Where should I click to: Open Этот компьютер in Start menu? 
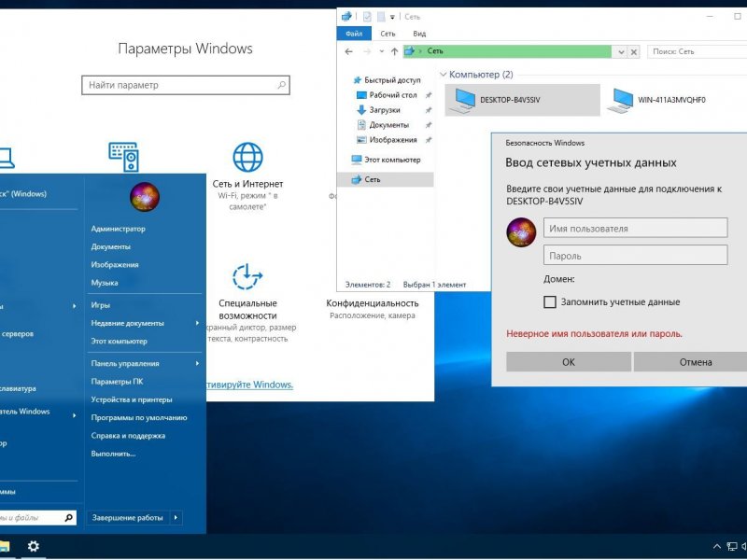point(120,341)
